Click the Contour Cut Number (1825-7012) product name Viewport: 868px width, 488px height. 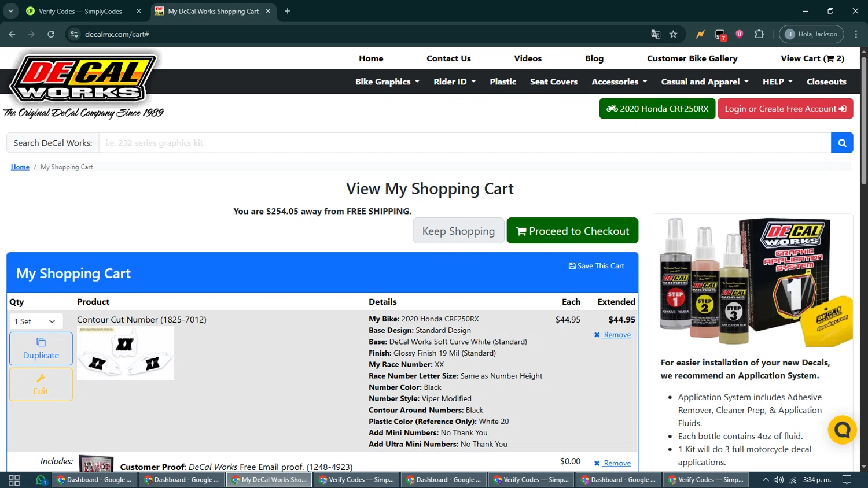pos(142,320)
